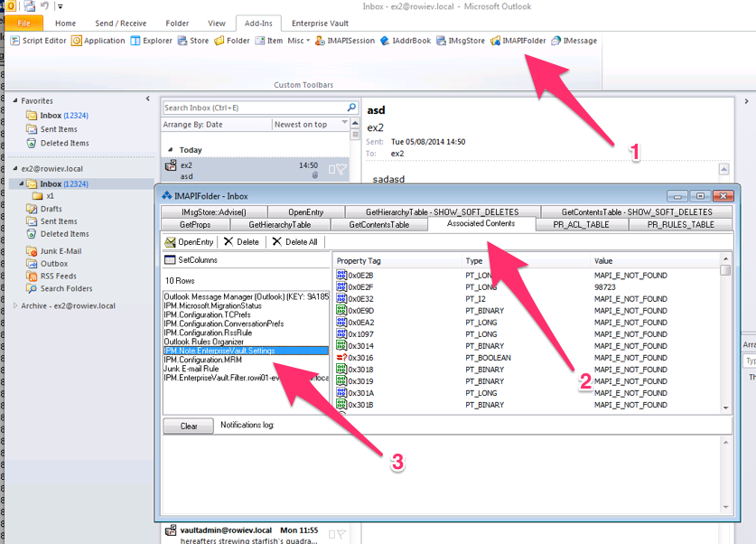Restore the IMAPIFolder dialog window size
Screen dimensions: 756x544
700,196
